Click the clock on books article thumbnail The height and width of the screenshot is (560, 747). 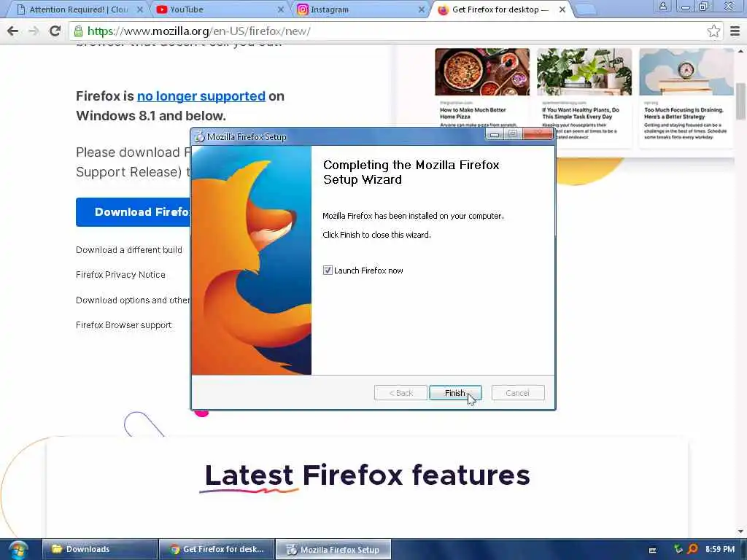686,72
